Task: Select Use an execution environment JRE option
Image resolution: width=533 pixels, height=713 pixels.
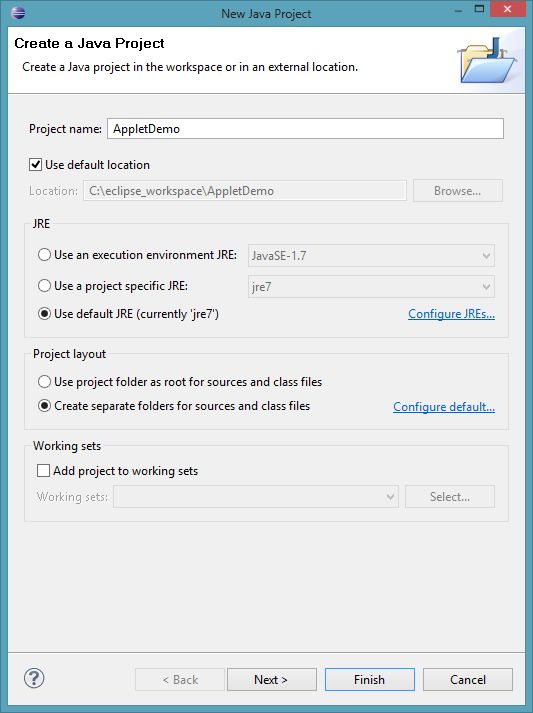Action: [x=44, y=255]
